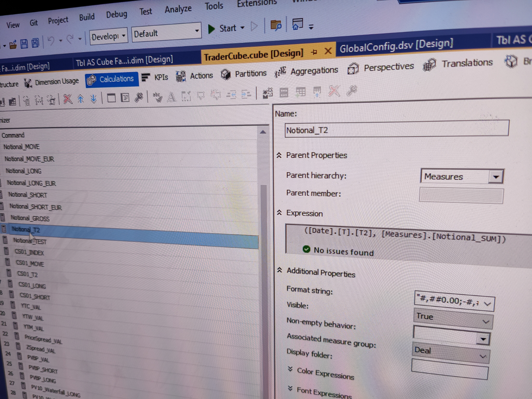Collapse the Additional Properties section
Viewport: 532px width, 399px height.
pyautogui.click(x=280, y=270)
